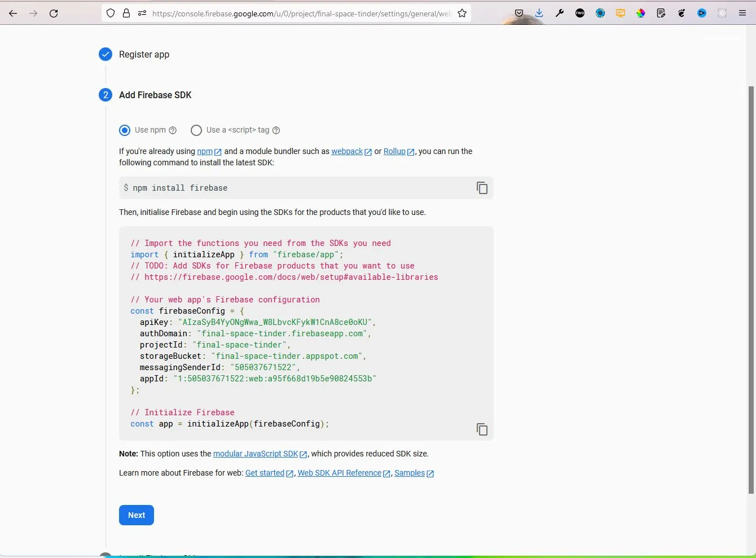Select the Use npm radio button
Viewport: 756px width, 558px height.
[x=125, y=130]
